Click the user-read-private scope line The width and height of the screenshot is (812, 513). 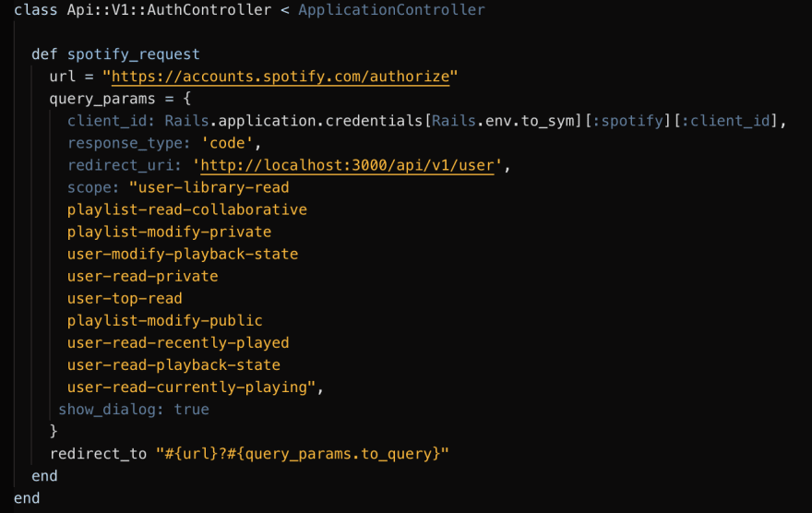(142, 277)
